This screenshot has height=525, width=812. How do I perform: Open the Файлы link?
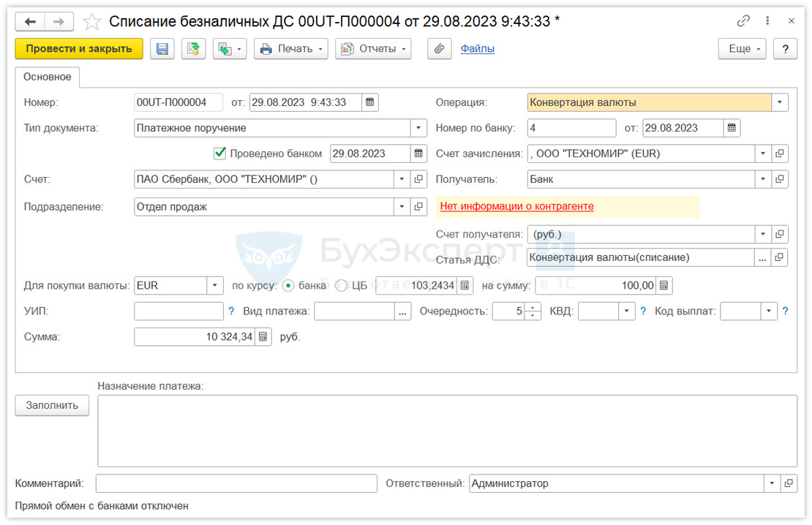coord(478,49)
